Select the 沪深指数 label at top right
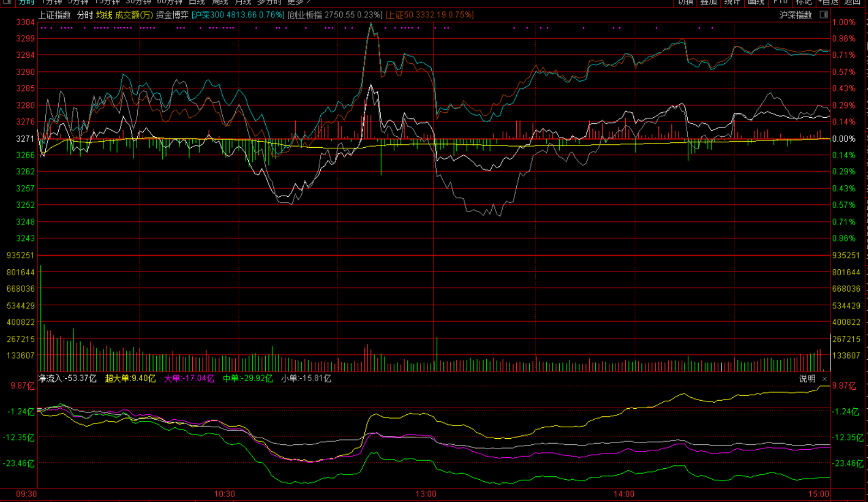Image resolution: width=868 pixels, height=502 pixels. (x=796, y=15)
